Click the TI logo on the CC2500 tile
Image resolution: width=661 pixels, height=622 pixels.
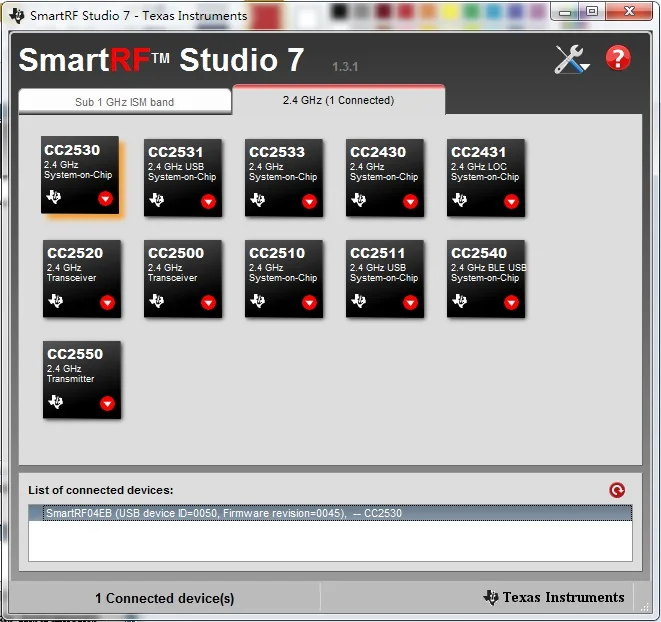pos(157,301)
